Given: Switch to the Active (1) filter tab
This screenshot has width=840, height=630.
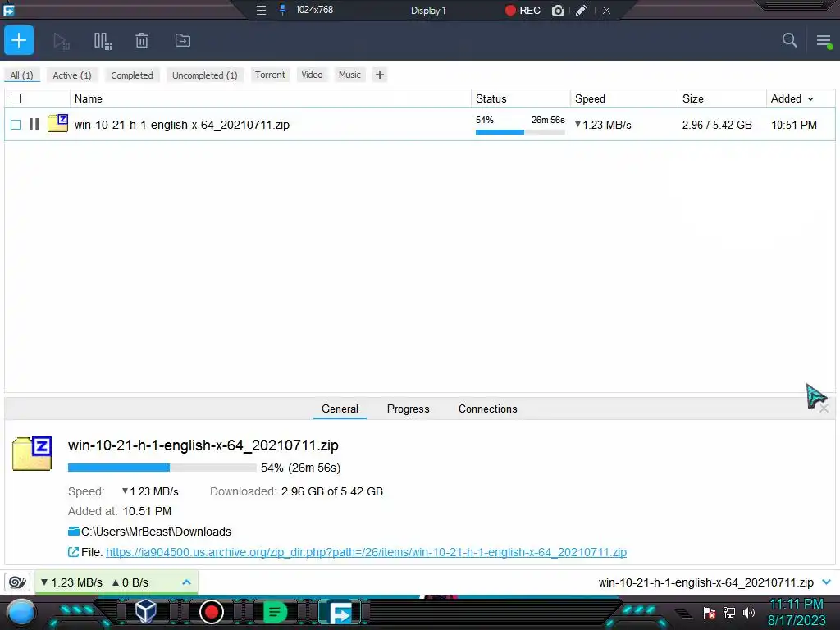Looking at the screenshot, I should coord(72,75).
